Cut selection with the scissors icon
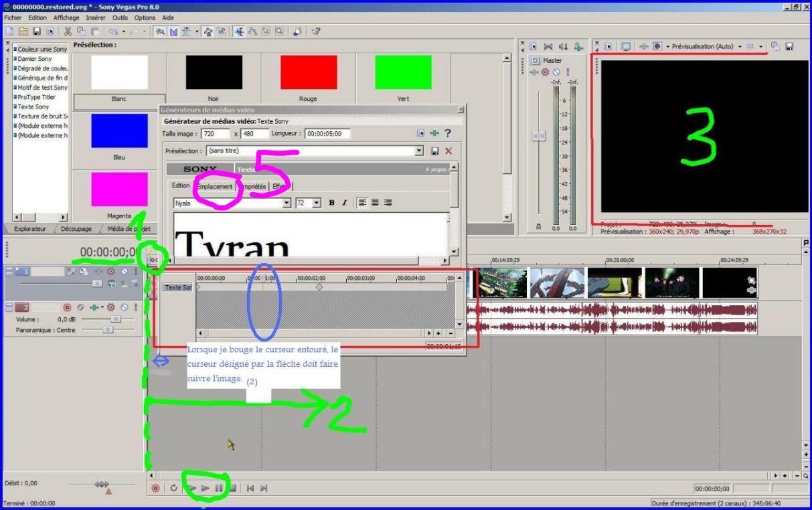The height and width of the screenshot is (510, 812). pos(66,31)
